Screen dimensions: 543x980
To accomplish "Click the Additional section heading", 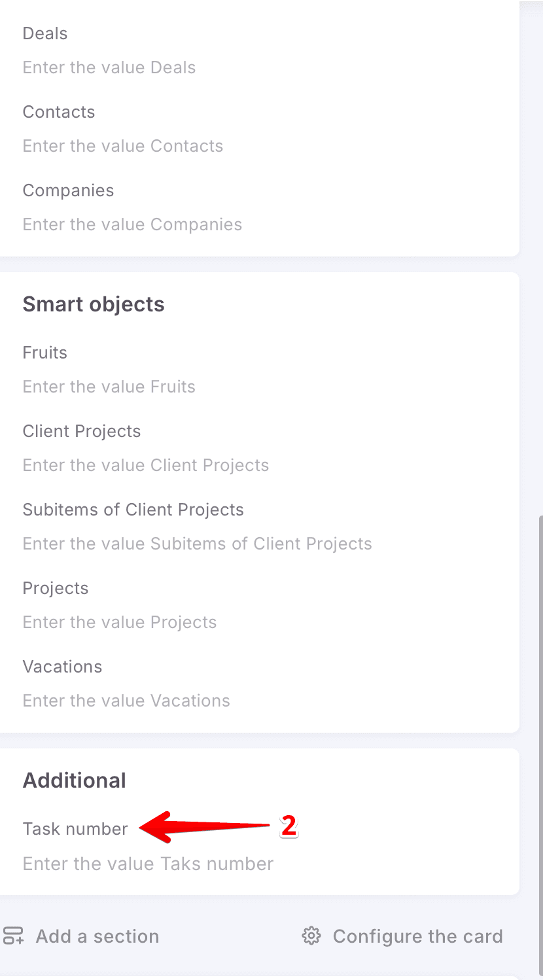I will [x=75, y=780].
